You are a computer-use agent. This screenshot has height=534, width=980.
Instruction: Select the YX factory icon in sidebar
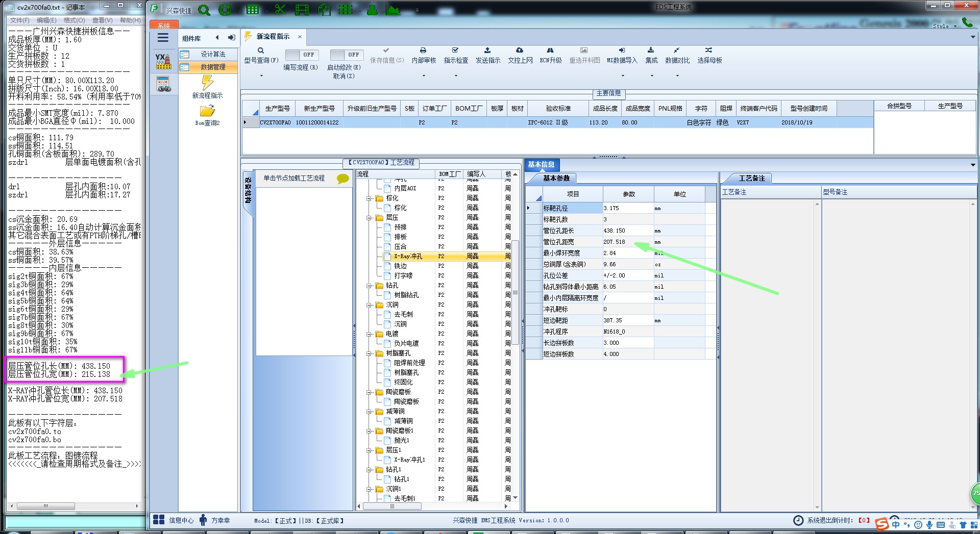coord(163,61)
